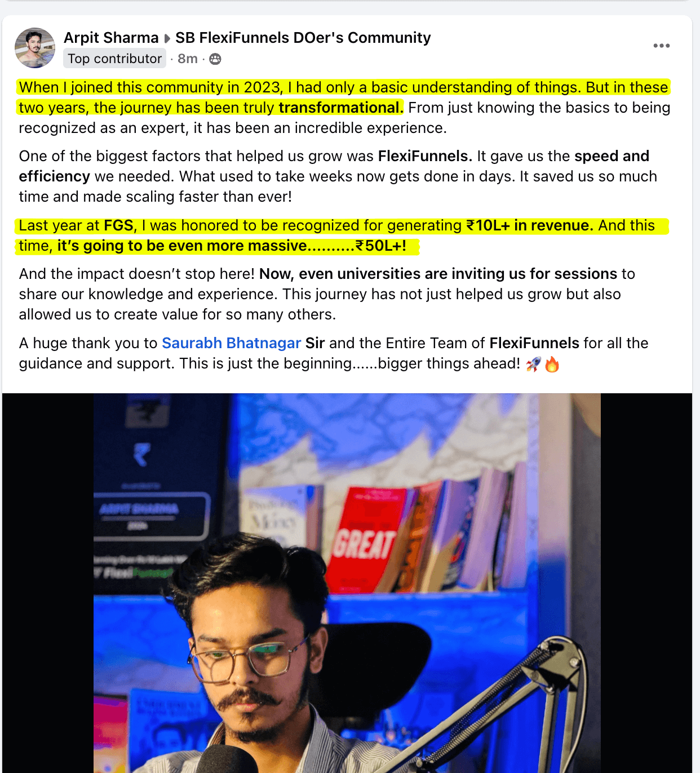Open Arpit Sharma's profile picture avatar
Viewport: 700px width, 773px height.
point(35,48)
